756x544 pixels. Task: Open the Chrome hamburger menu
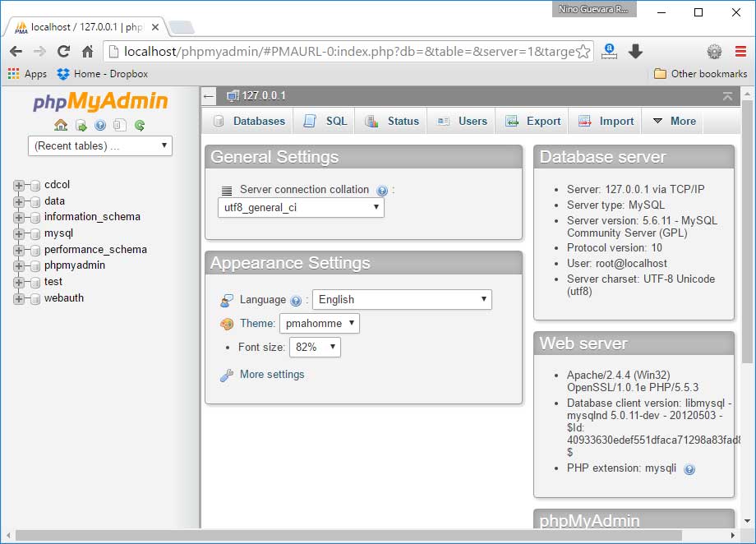(740, 51)
